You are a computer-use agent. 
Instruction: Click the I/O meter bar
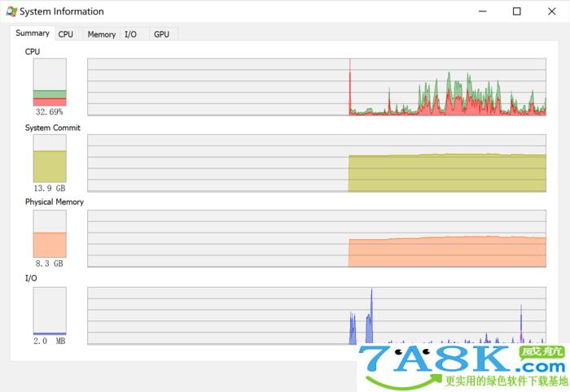50,311
